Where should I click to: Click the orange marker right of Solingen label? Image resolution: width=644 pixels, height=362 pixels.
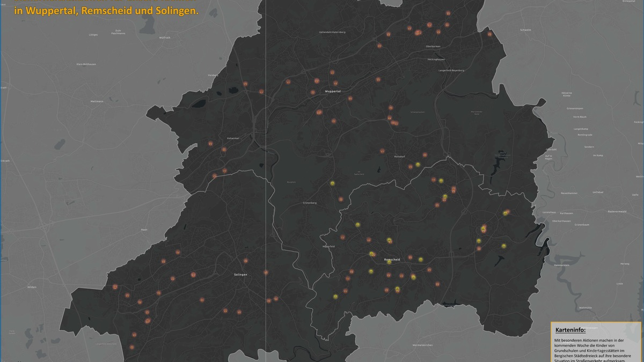click(266, 272)
